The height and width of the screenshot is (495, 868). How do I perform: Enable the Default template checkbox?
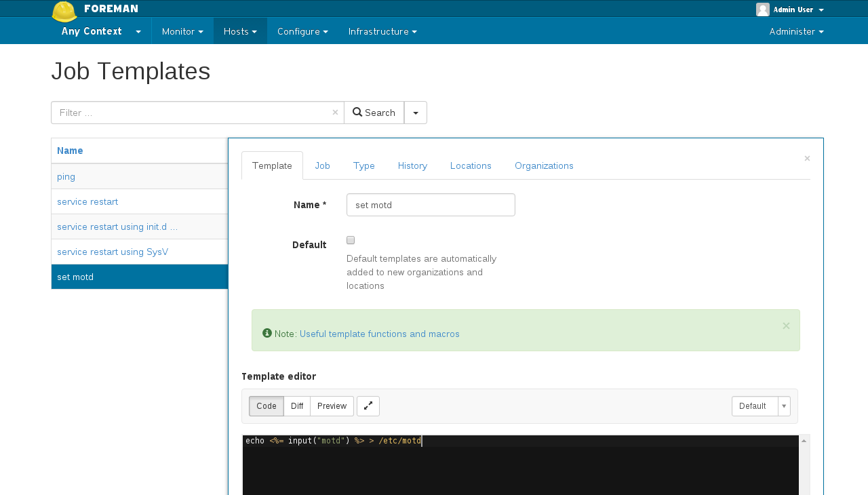tap(351, 240)
